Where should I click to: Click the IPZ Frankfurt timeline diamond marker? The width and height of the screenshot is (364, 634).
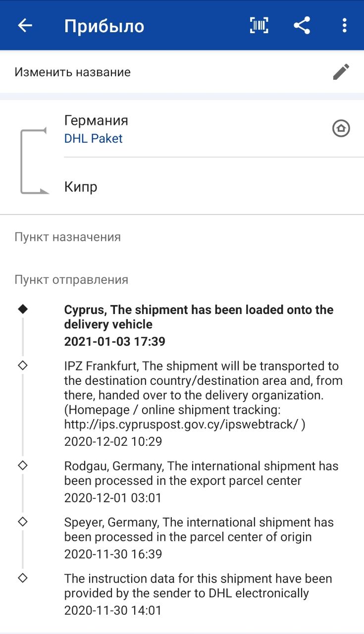(23, 366)
